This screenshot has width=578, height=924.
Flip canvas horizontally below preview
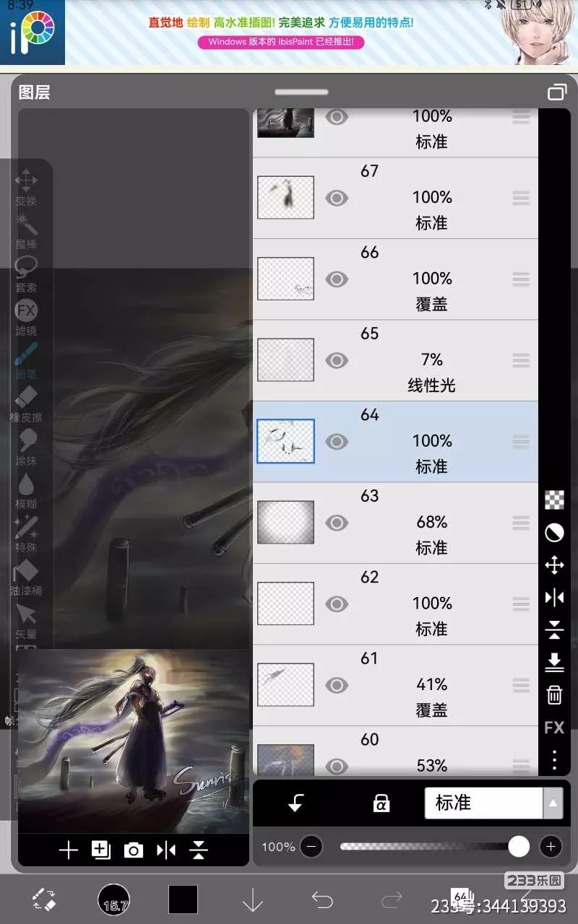166,850
